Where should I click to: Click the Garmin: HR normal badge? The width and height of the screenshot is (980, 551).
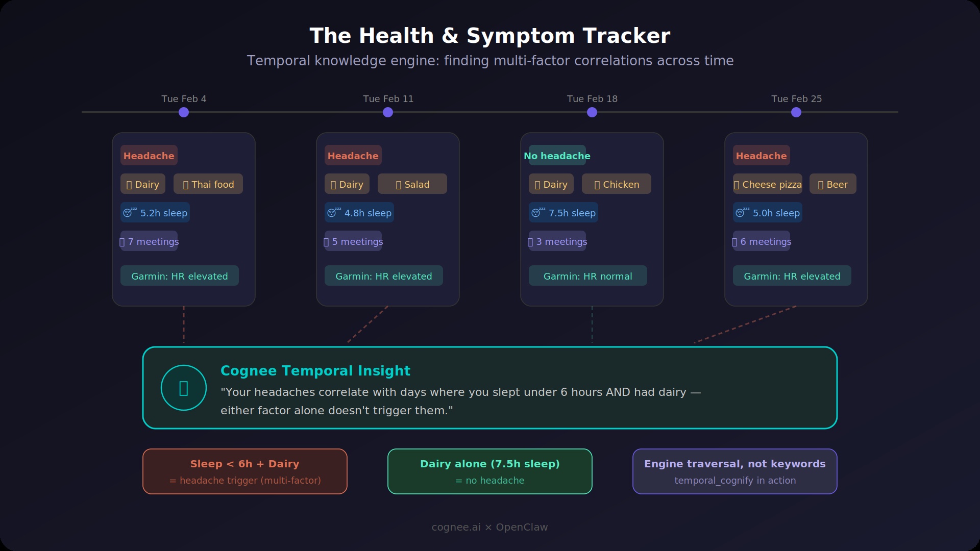[x=588, y=276]
